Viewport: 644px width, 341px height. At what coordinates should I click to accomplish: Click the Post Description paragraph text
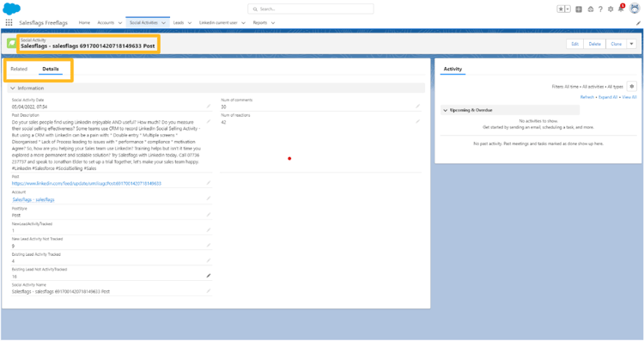106,145
